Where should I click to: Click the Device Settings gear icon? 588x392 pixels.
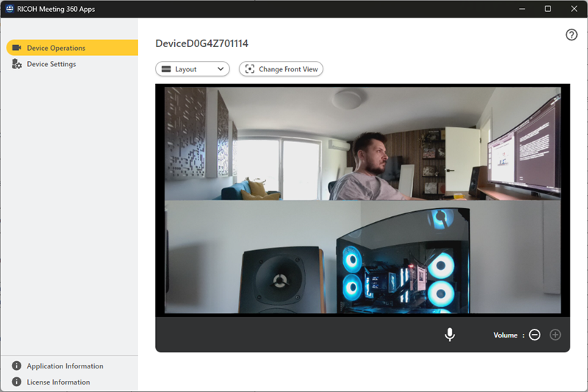point(16,64)
